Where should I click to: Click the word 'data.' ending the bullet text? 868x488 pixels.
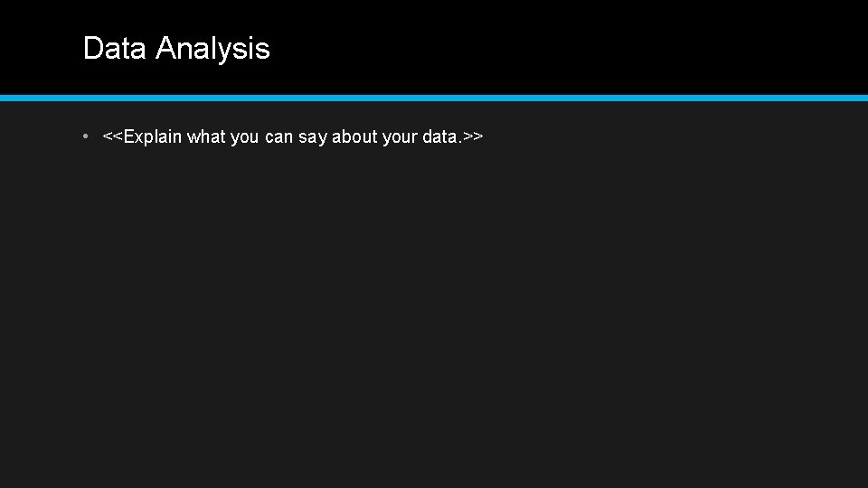(x=442, y=136)
